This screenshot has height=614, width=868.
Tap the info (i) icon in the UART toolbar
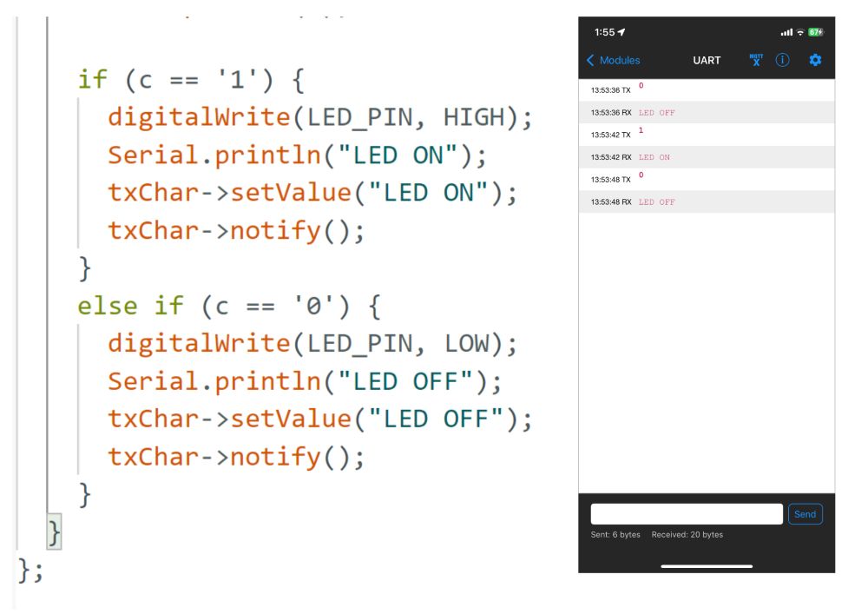click(x=783, y=60)
